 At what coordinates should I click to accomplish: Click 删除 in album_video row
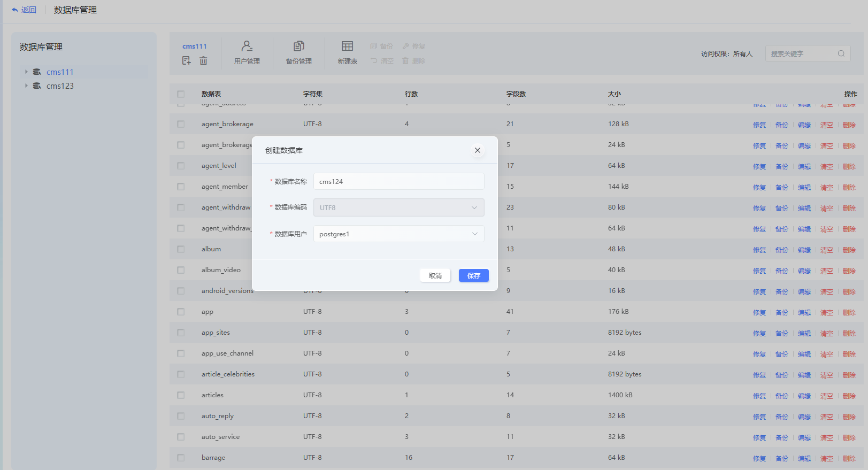[x=849, y=271]
